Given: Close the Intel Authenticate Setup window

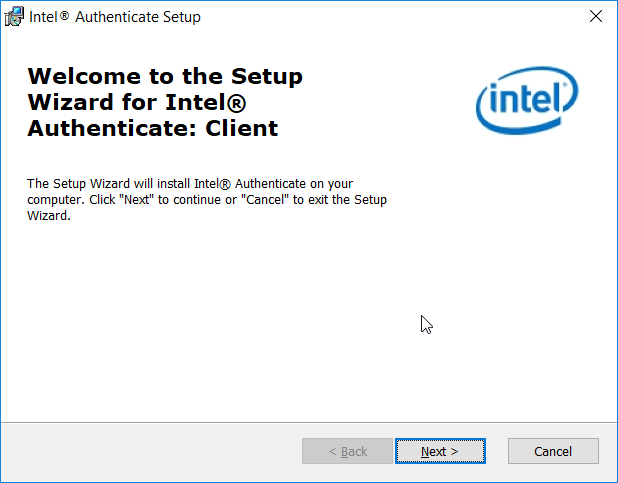Looking at the screenshot, I should (x=596, y=17).
